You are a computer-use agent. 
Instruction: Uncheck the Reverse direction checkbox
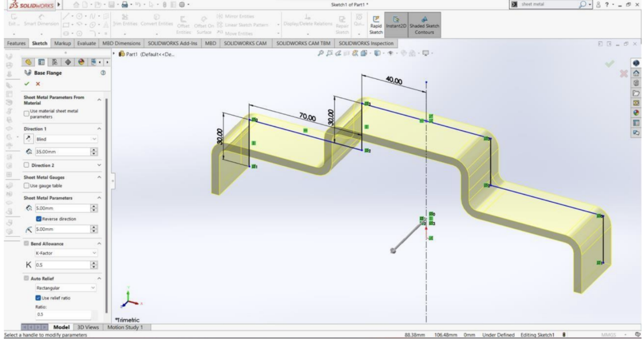[x=39, y=219]
